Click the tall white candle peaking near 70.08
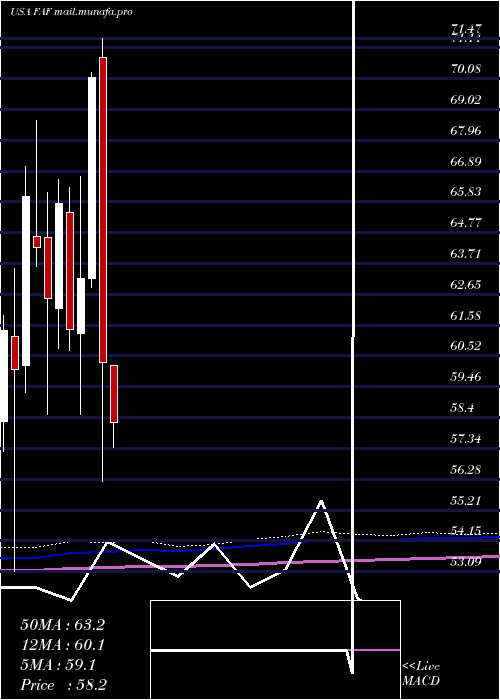Viewport: 500px width, 700px height. [92, 178]
